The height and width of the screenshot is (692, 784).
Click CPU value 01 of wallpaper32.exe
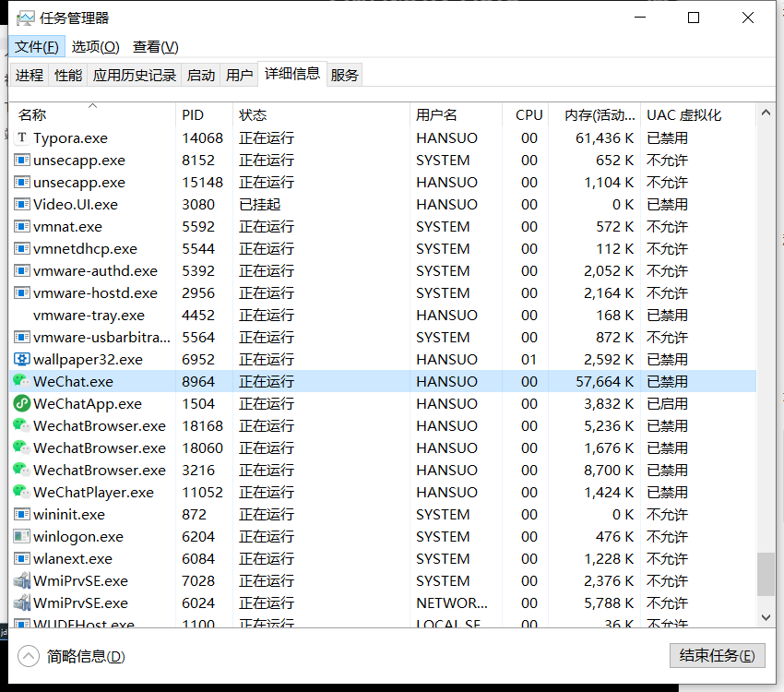[529, 360]
